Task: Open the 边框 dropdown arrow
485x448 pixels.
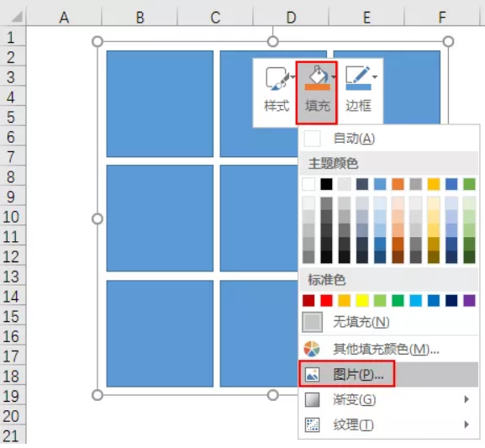Action: click(375, 76)
